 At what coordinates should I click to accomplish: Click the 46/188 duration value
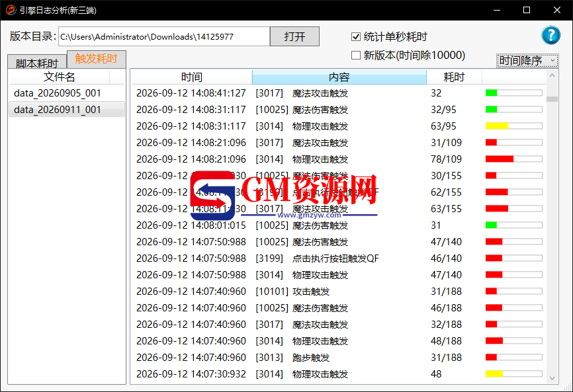coord(446,308)
